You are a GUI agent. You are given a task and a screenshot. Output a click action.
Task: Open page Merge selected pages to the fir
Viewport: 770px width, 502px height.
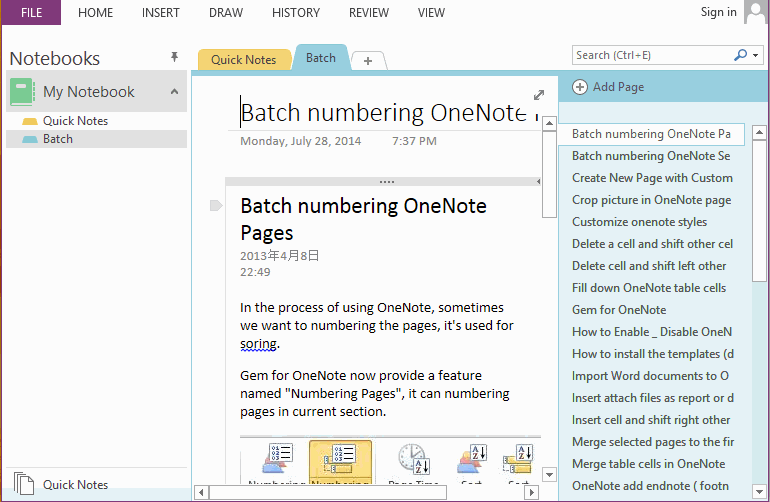coord(651,442)
